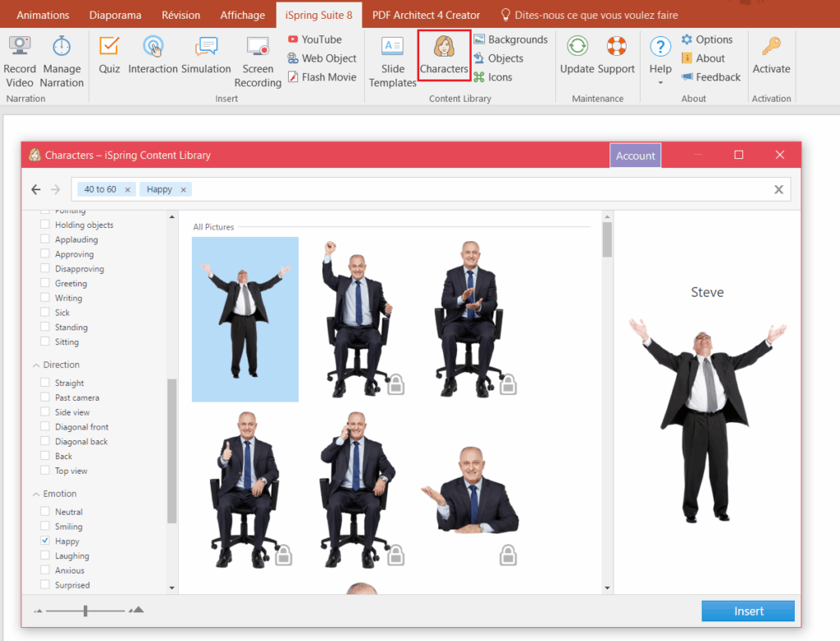Open the Animations ribbon tab

pos(43,15)
